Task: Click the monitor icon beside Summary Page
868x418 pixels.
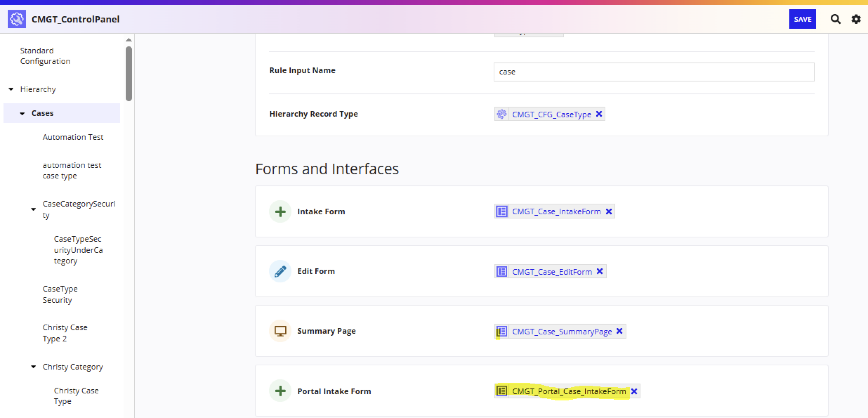Action: (x=280, y=331)
